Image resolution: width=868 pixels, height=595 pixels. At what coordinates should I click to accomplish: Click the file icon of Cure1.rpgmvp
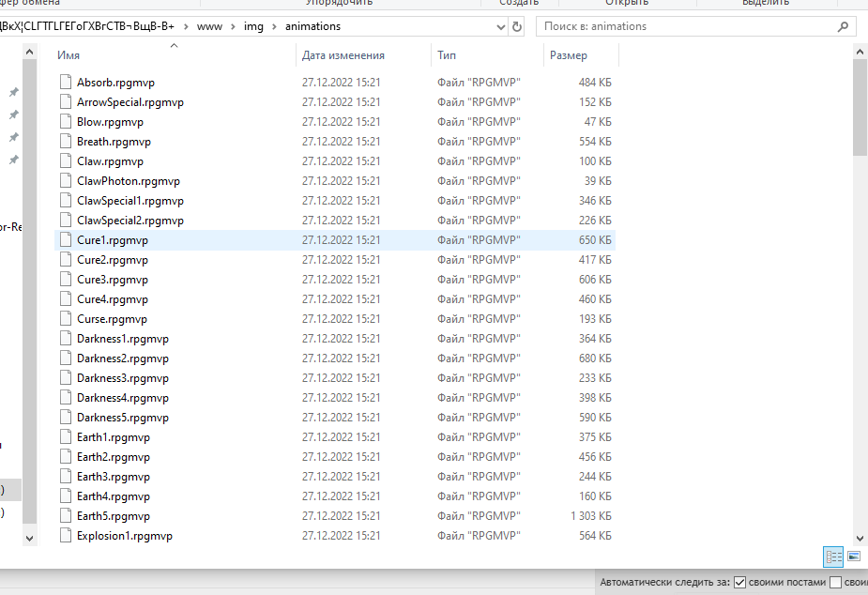pos(66,239)
